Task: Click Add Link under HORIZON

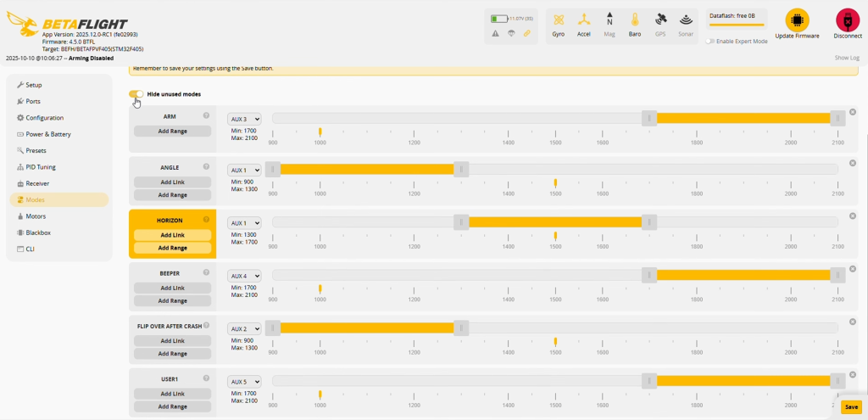Action: 172,235
